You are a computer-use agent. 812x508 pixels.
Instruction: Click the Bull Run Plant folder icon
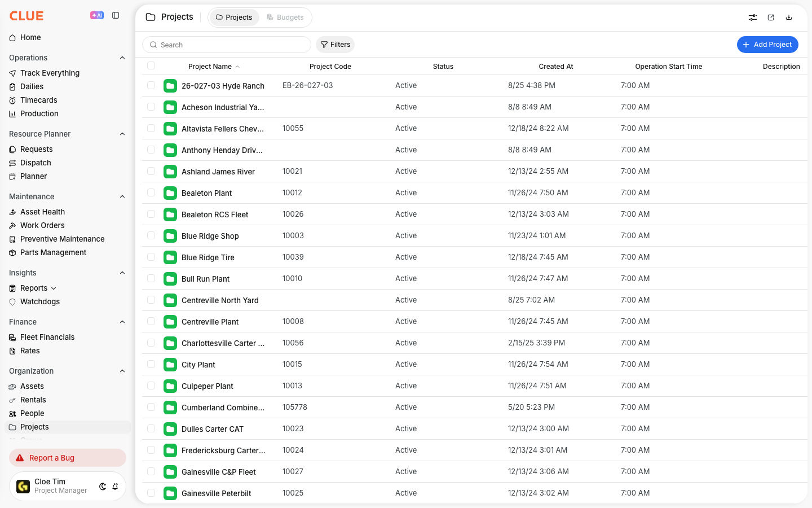[170, 279]
